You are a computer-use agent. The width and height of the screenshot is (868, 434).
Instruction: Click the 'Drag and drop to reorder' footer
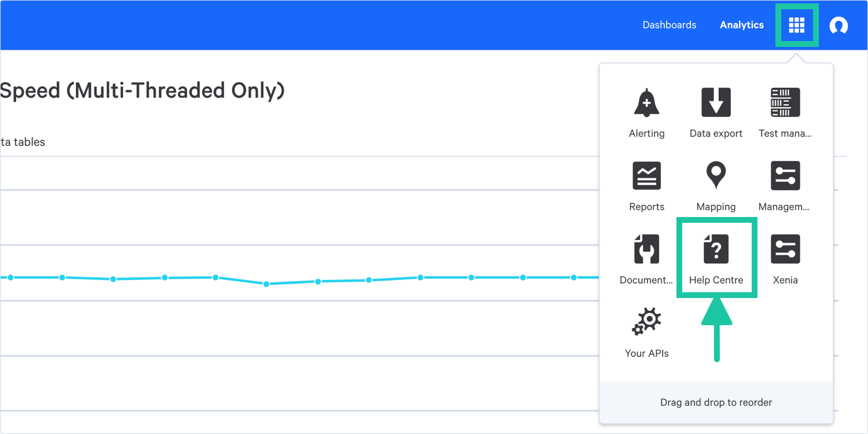[x=716, y=402]
